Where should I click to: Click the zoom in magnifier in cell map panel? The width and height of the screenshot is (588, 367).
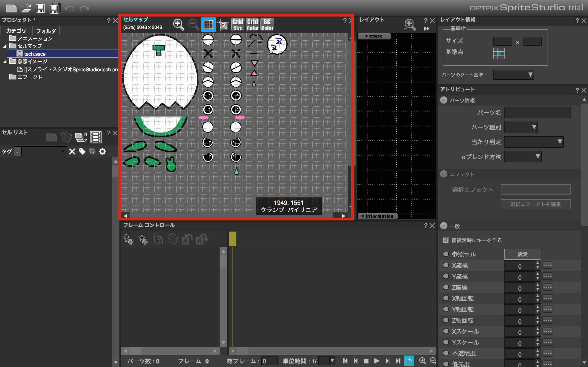click(178, 25)
